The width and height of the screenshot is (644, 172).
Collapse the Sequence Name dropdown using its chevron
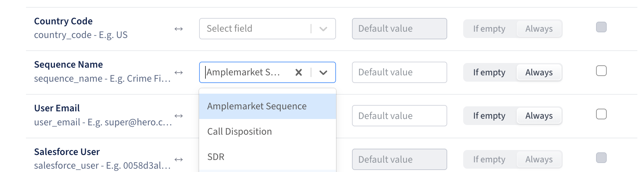pyautogui.click(x=323, y=72)
